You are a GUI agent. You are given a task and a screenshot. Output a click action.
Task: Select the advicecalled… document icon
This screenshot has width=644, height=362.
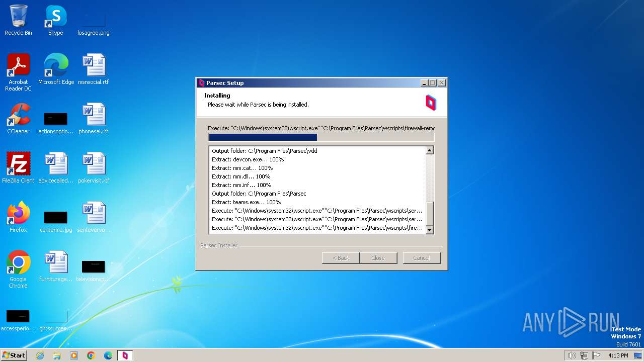coord(56,168)
